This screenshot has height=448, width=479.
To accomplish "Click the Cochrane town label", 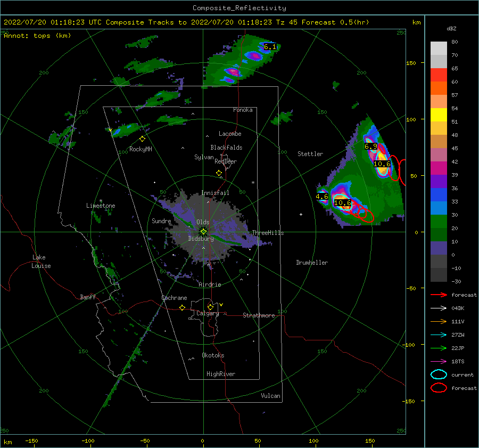I will coord(174,298).
